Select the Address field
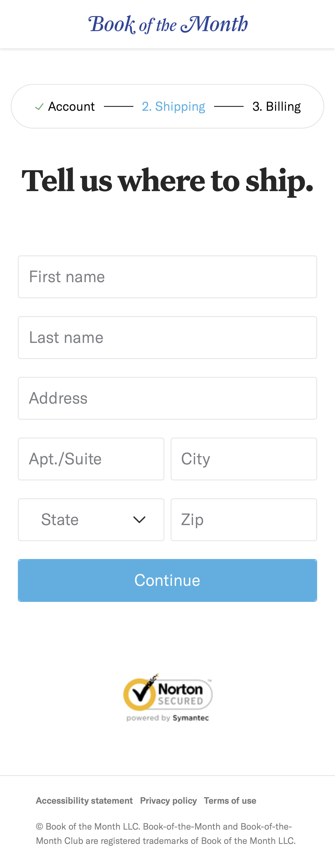 coord(167,398)
